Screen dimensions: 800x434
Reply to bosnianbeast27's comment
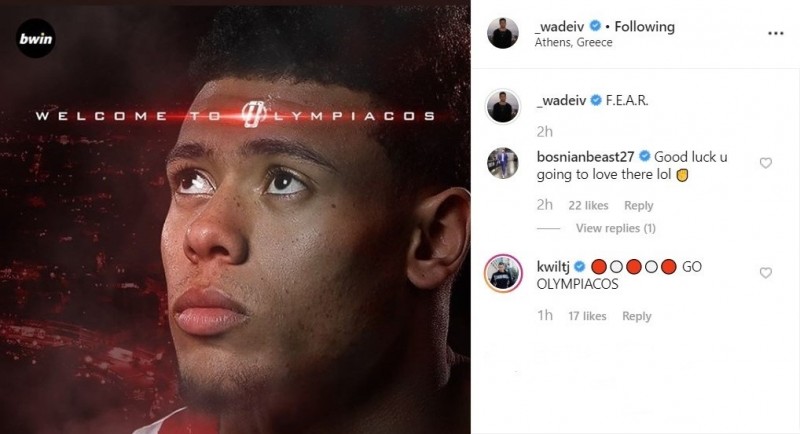pos(638,206)
